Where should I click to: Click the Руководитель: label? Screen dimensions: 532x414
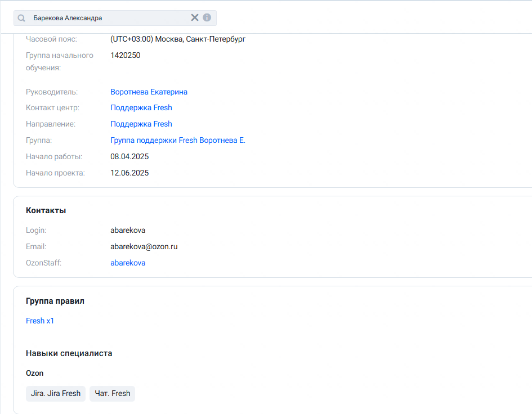click(x=52, y=92)
